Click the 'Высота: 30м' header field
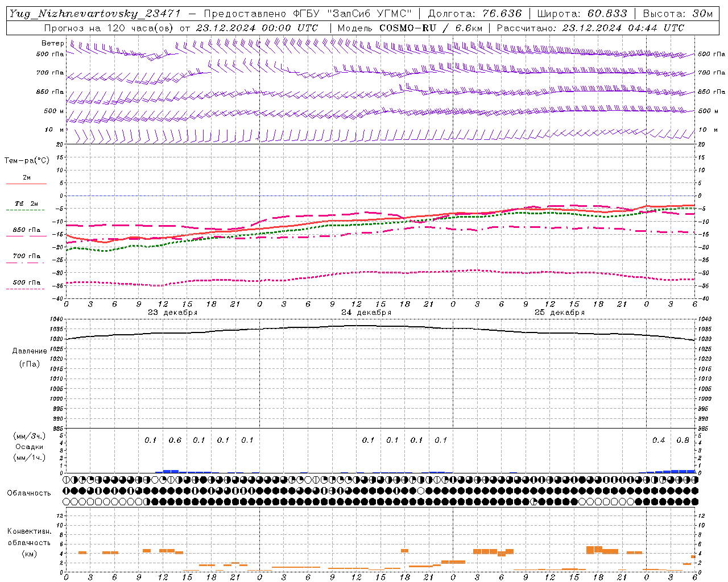The width and height of the screenshot is (728, 582). [677, 14]
